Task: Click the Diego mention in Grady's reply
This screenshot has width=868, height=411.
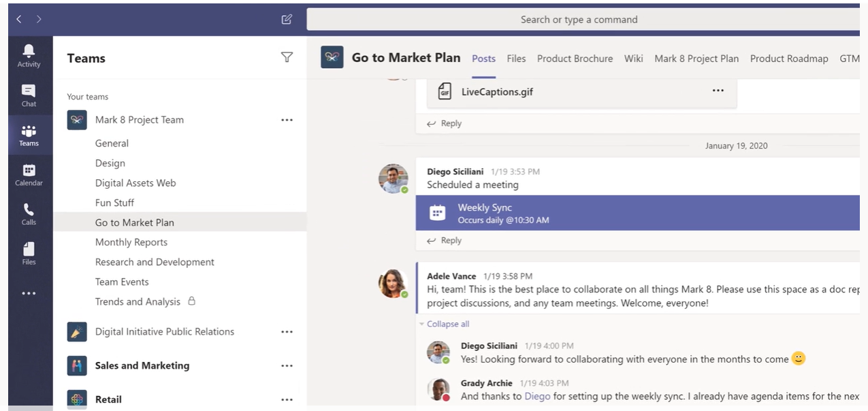Action: (x=537, y=396)
